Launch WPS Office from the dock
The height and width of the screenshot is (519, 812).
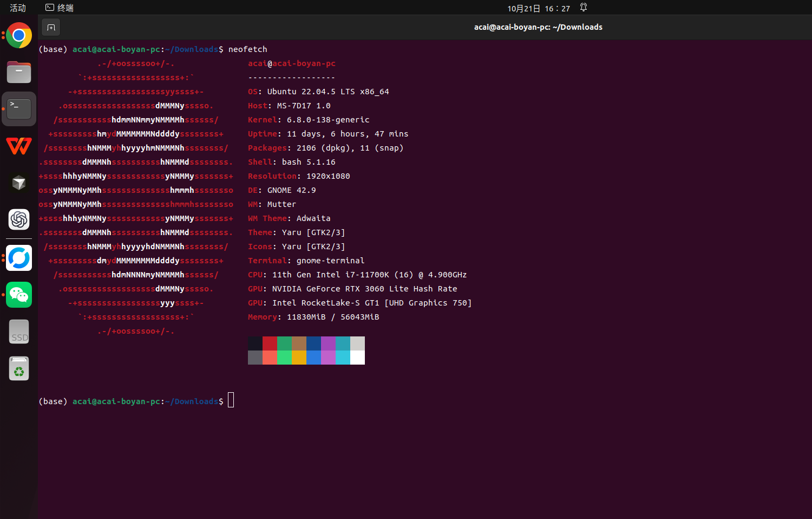pos(19,146)
